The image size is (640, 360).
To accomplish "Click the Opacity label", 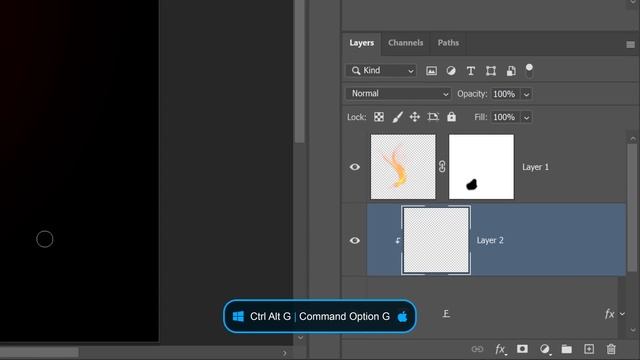I will tap(472, 94).
